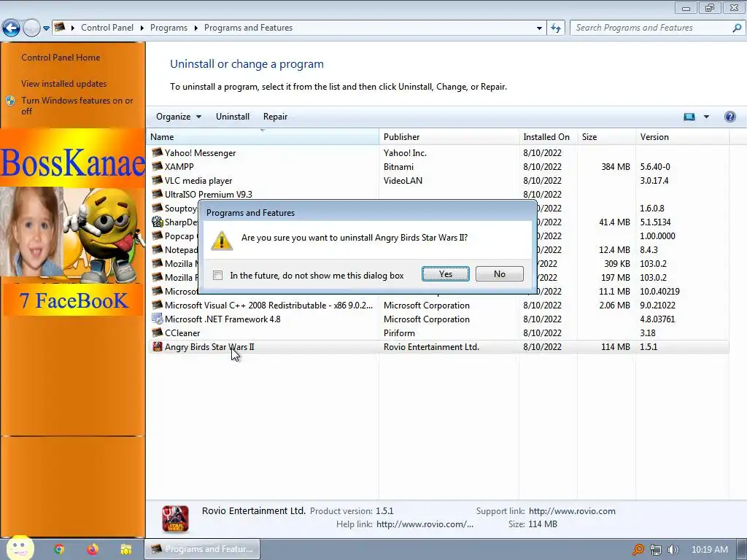Click the Popcap program icon
The height and width of the screenshot is (560, 747).
pos(157,236)
